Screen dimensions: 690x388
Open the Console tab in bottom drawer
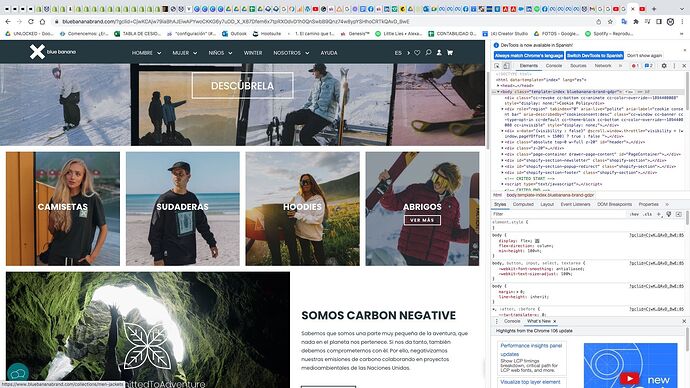click(512, 322)
